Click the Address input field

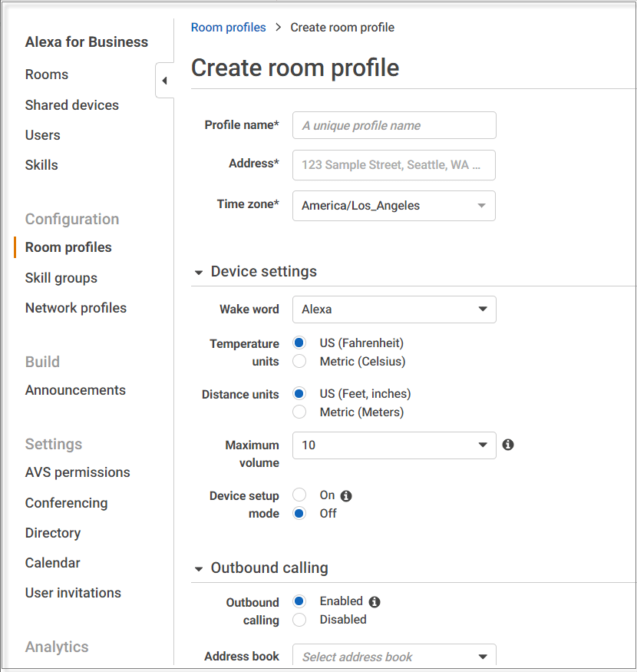click(394, 165)
